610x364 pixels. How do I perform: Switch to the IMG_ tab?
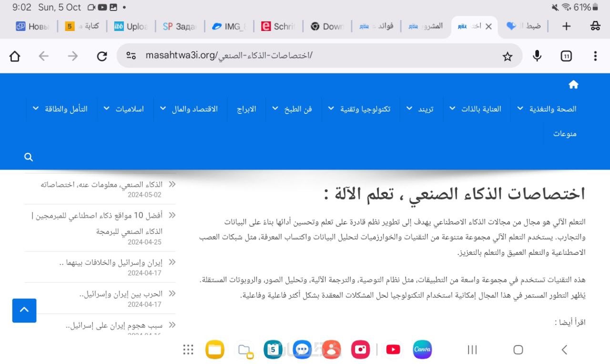click(x=229, y=27)
